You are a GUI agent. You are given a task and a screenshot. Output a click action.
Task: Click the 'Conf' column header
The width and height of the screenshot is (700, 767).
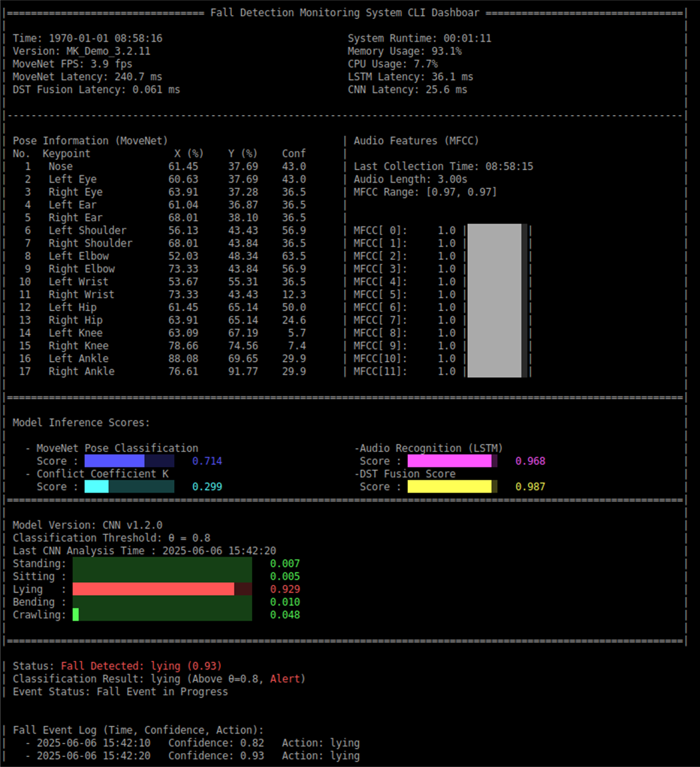[294, 154]
